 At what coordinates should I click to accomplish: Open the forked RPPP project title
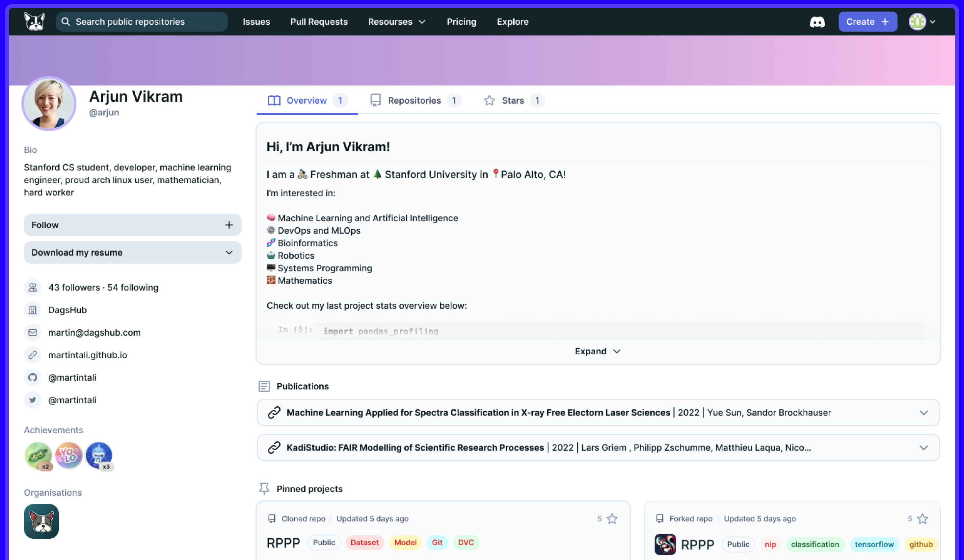point(697,544)
